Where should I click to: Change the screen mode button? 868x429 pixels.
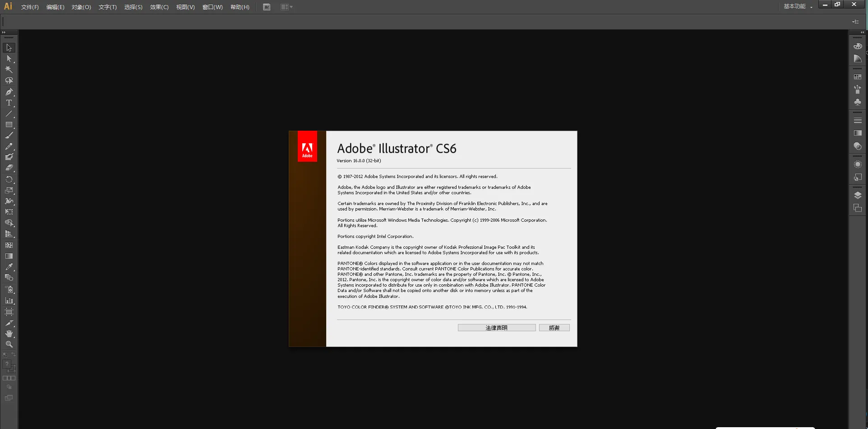tap(9, 398)
